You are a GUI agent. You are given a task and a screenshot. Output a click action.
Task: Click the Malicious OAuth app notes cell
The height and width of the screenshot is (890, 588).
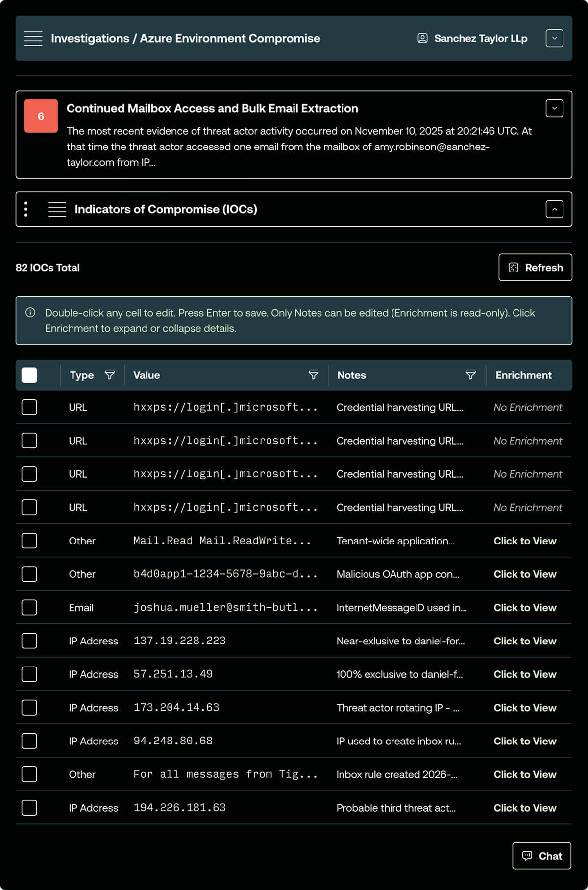pos(398,574)
